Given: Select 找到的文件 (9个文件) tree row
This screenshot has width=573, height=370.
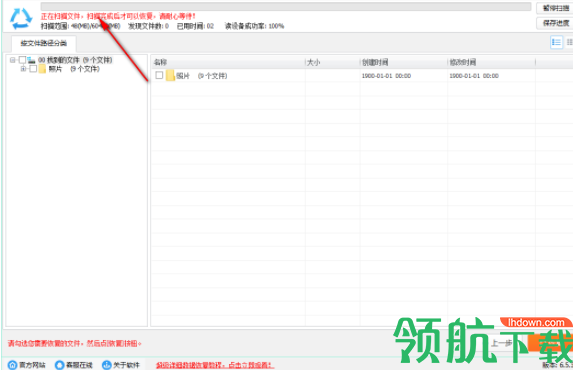Looking at the screenshot, I should click(75, 60).
